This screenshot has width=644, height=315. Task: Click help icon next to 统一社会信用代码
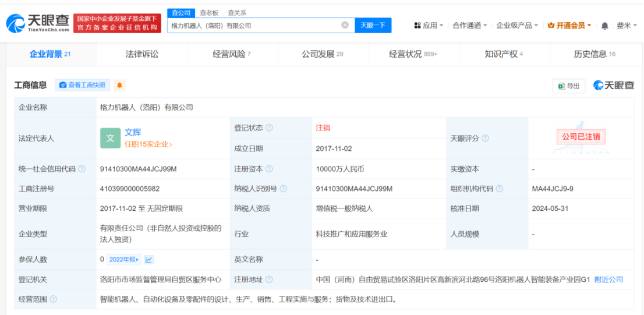82,169
